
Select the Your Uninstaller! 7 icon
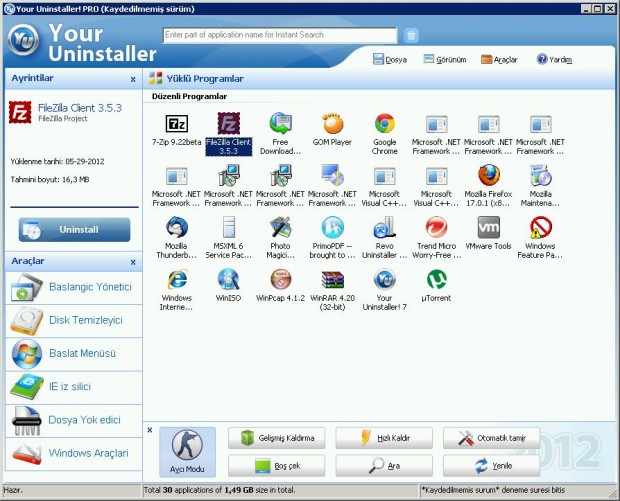tap(384, 280)
